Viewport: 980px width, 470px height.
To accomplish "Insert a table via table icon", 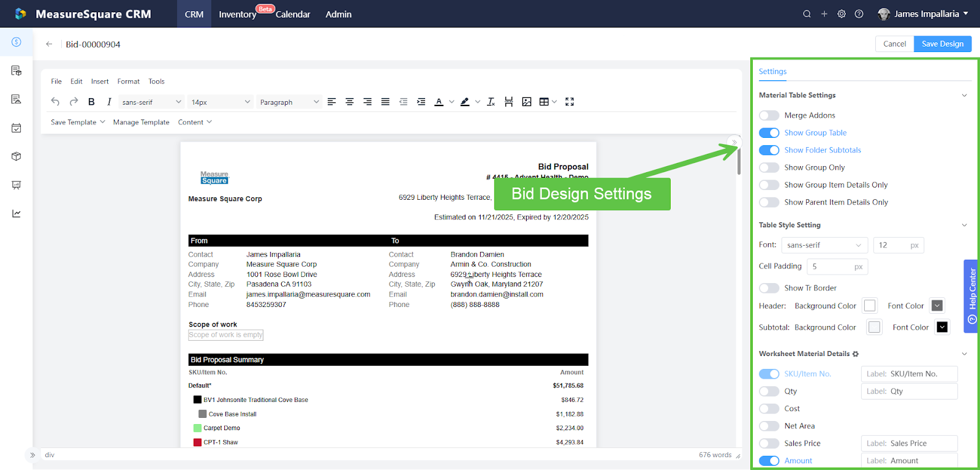I will pos(544,102).
